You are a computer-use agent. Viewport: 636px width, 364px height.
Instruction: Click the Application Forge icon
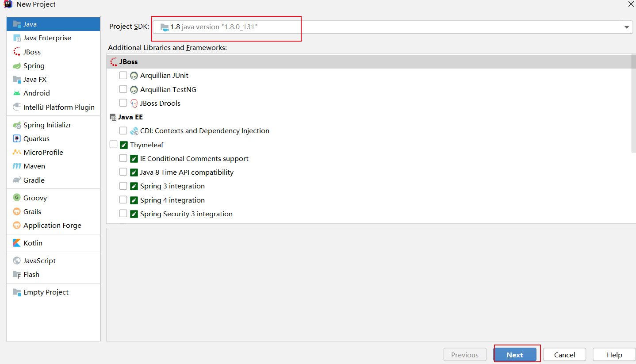click(17, 225)
